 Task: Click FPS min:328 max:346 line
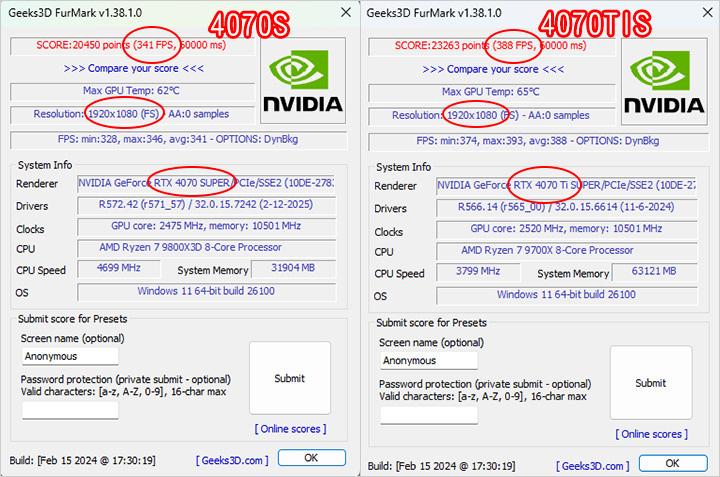pos(179,140)
